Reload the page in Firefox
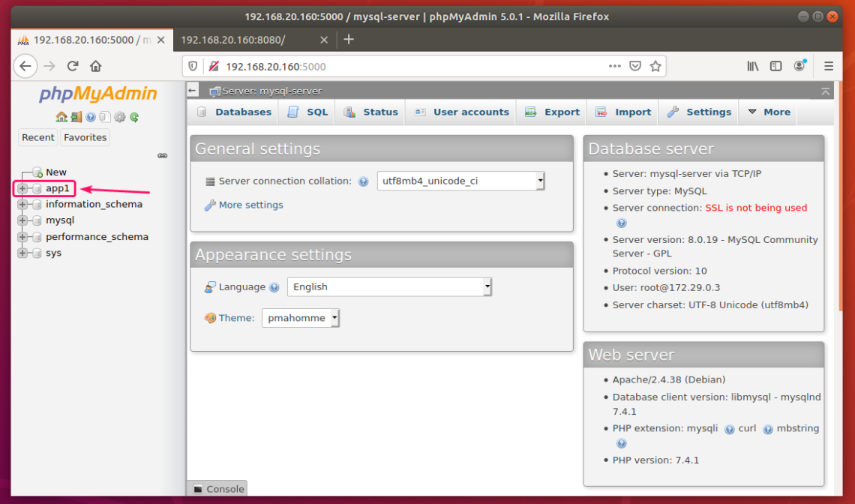This screenshot has height=504, width=855. 72,66
